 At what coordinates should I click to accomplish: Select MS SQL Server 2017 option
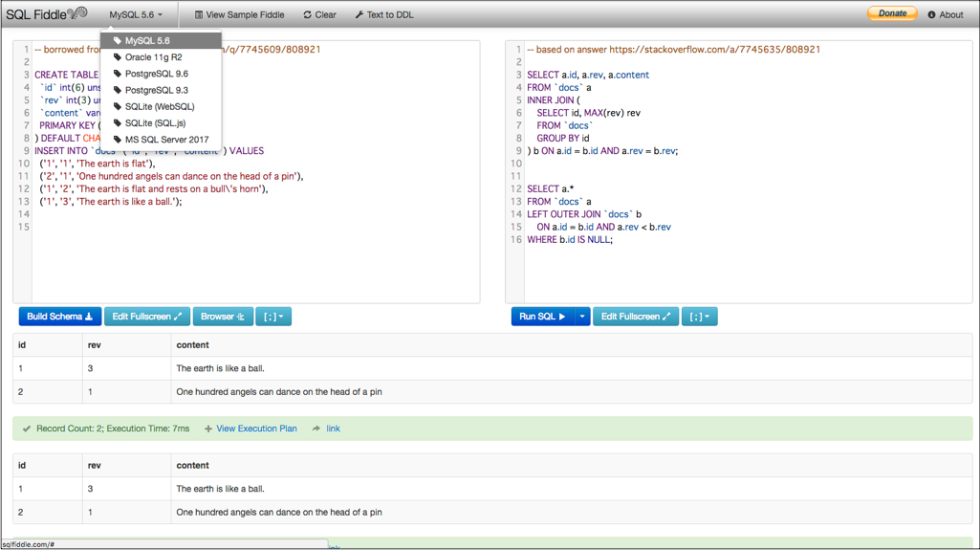(x=162, y=140)
